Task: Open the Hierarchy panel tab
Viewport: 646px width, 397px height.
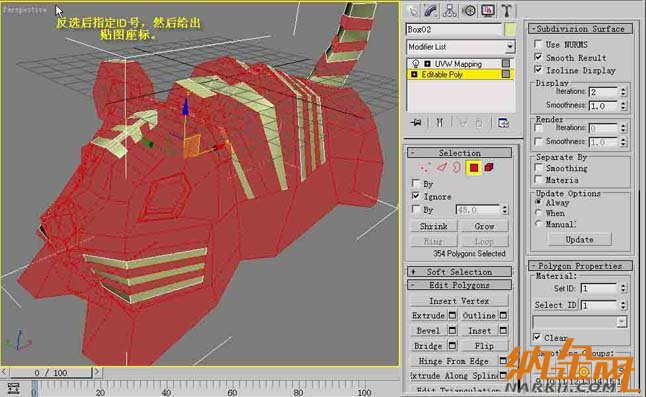Action: pos(449,11)
